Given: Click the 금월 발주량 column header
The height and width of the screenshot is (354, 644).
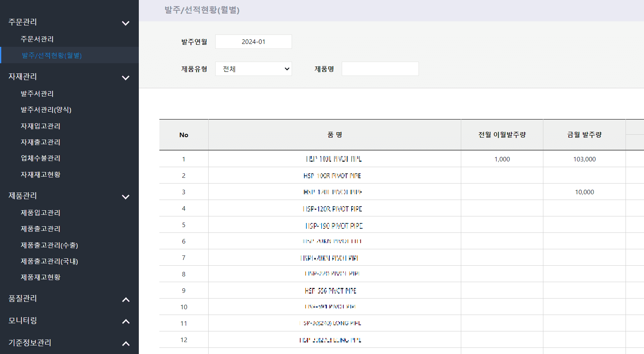Looking at the screenshot, I should [x=584, y=135].
